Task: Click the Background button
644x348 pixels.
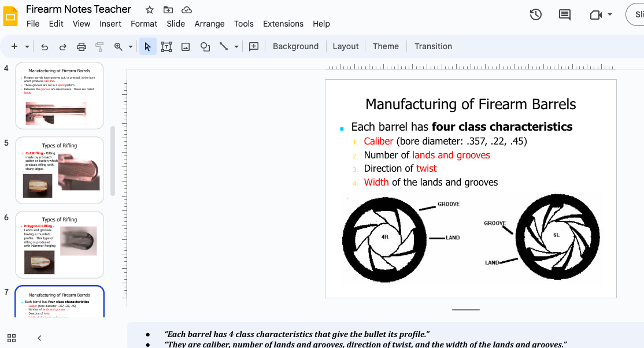Action: (295, 46)
